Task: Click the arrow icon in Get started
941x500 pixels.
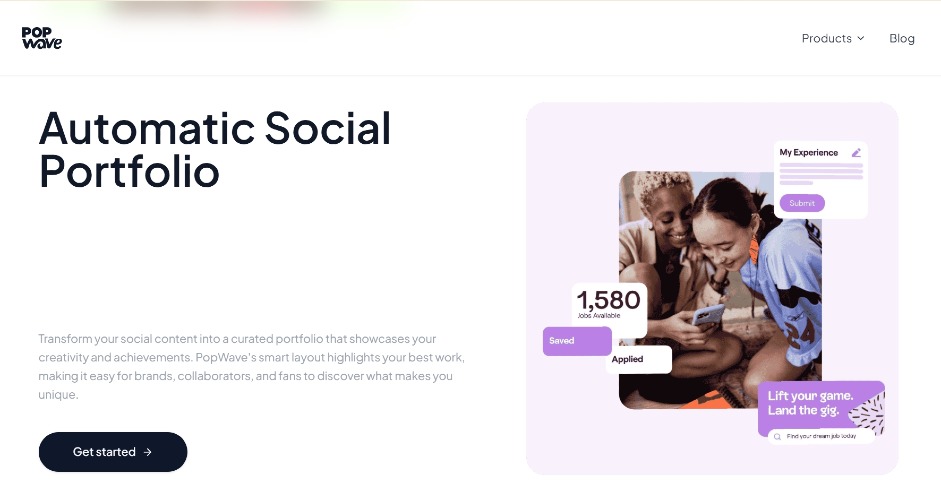Action: pos(148,452)
